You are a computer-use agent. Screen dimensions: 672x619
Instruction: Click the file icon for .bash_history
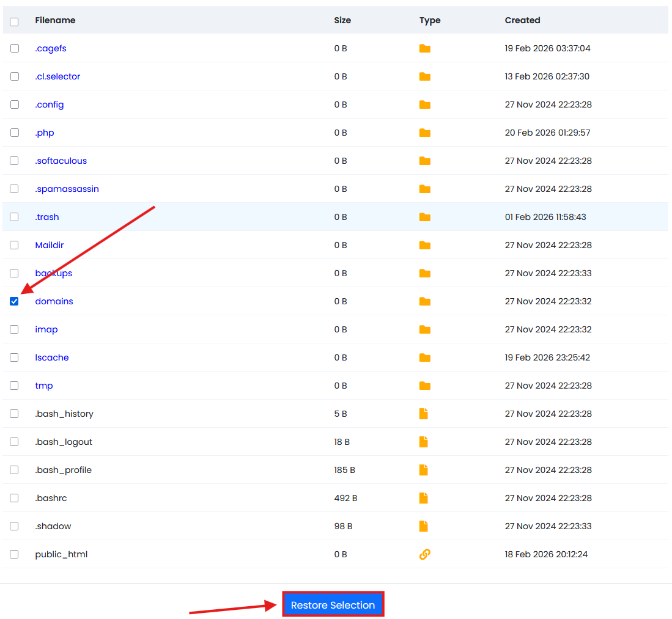tap(423, 414)
